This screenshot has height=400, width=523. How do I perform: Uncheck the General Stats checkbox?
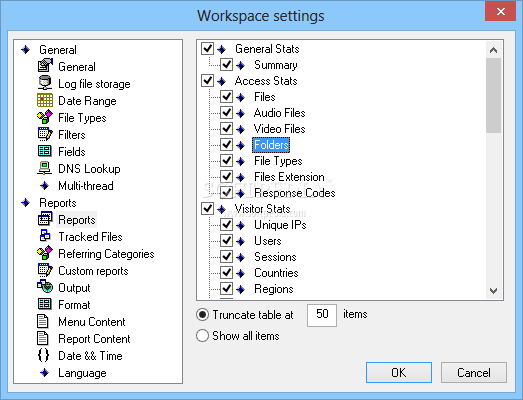point(207,49)
